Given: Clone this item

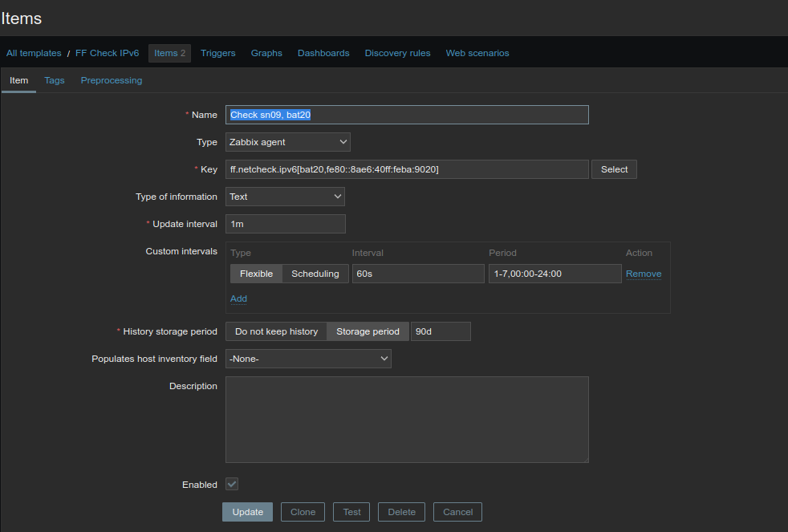Looking at the screenshot, I should coord(303,512).
